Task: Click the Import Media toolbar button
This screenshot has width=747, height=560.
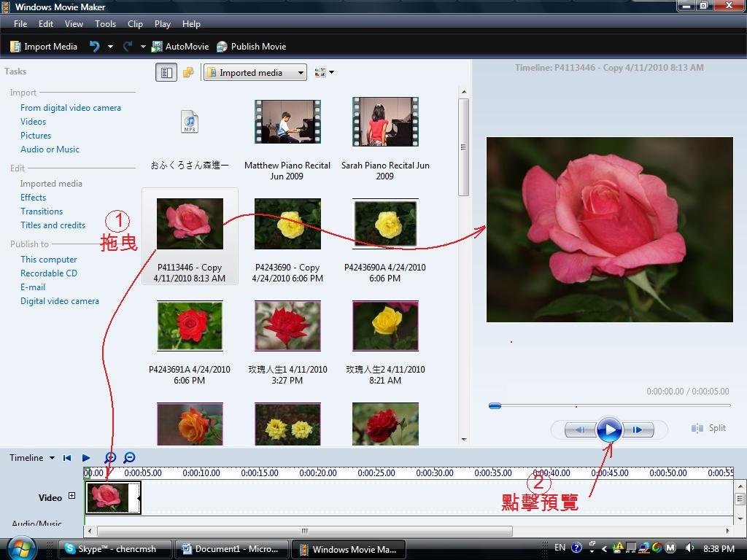Action: click(44, 46)
